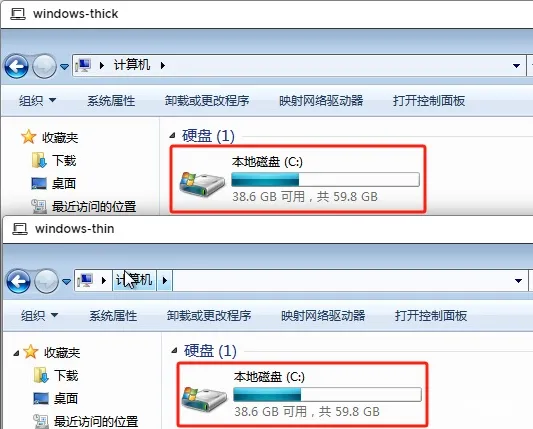Click Back arrow in windows-thick window
533x429 pixels.
pos(16,66)
